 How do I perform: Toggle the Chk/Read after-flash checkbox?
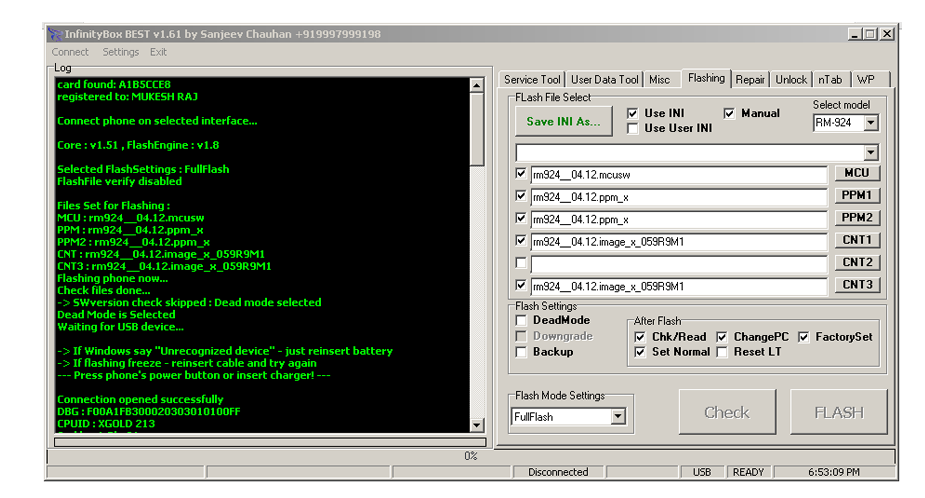[x=640, y=337]
